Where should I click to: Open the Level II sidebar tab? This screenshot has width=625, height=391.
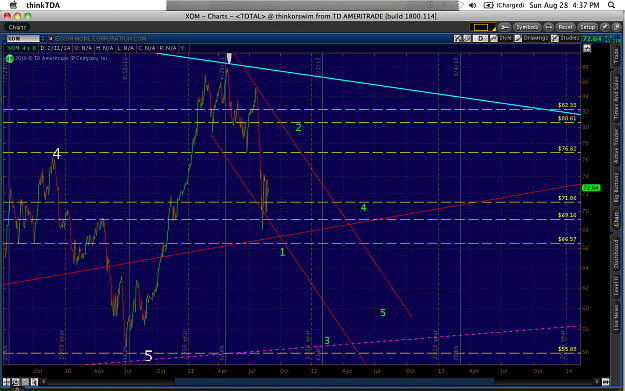click(616, 286)
